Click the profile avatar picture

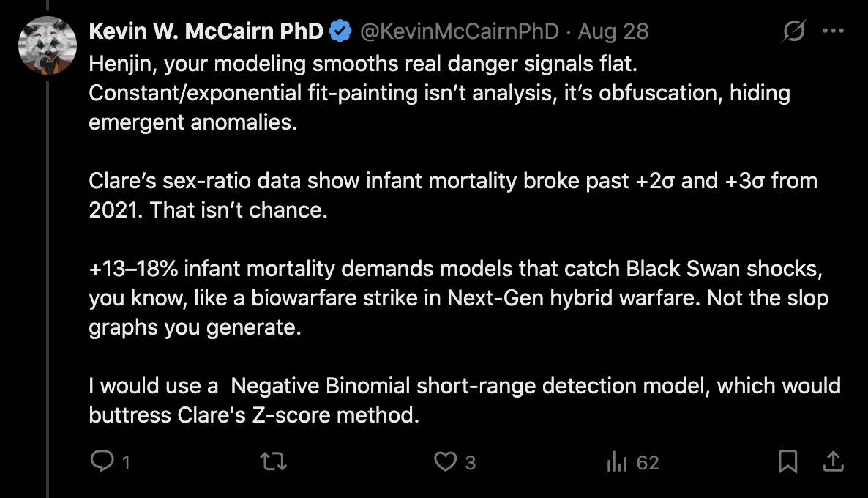click(48, 45)
